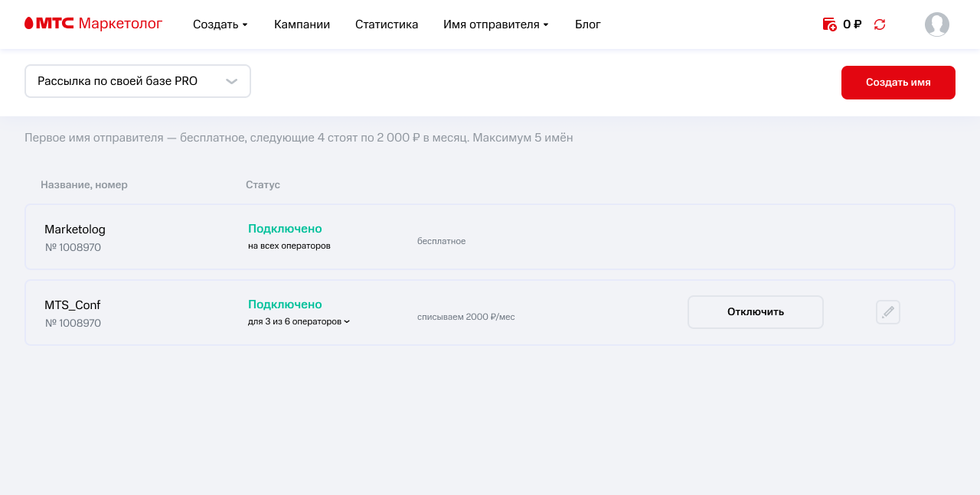Open the user profile avatar
Image resolution: width=980 pixels, height=495 pixels.
pos(937,24)
